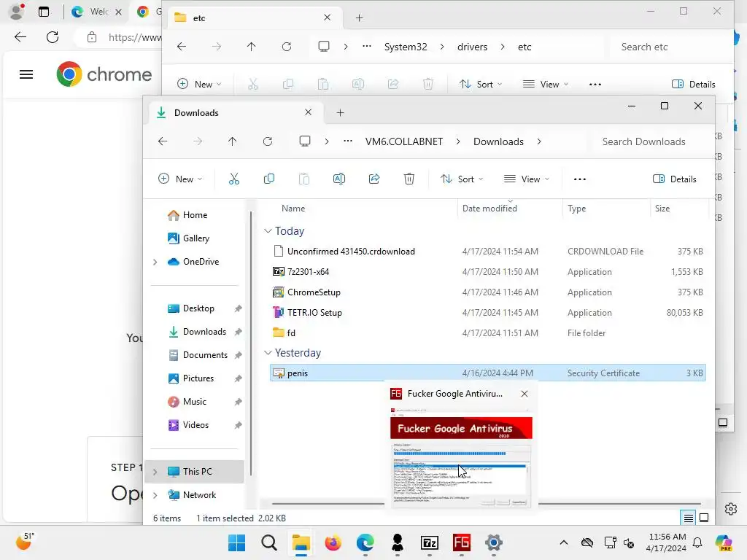
Task: Collapse the Yesterday group
Action: (x=268, y=353)
